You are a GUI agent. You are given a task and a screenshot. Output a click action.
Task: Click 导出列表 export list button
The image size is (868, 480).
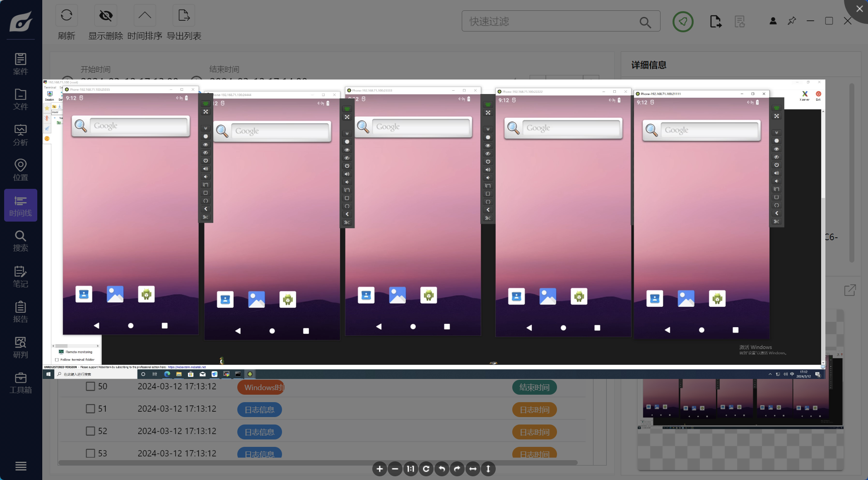[183, 16]
